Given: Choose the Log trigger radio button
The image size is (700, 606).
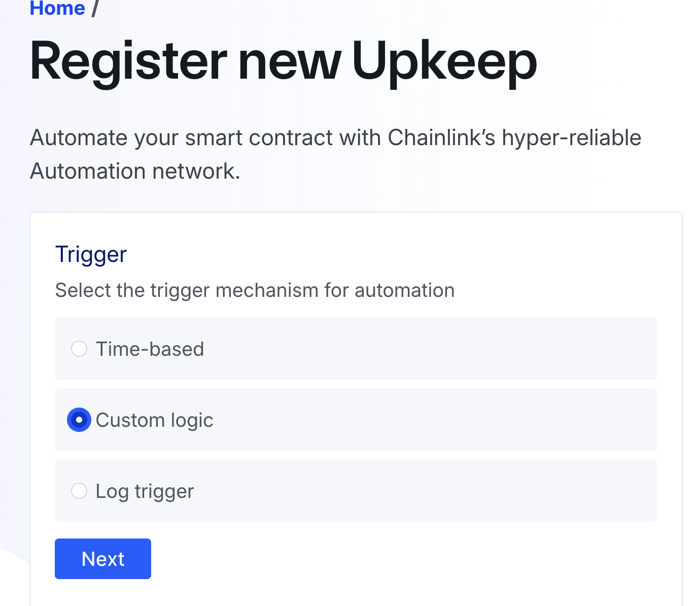Looking at the screenshot, I should tap(79, 491).
